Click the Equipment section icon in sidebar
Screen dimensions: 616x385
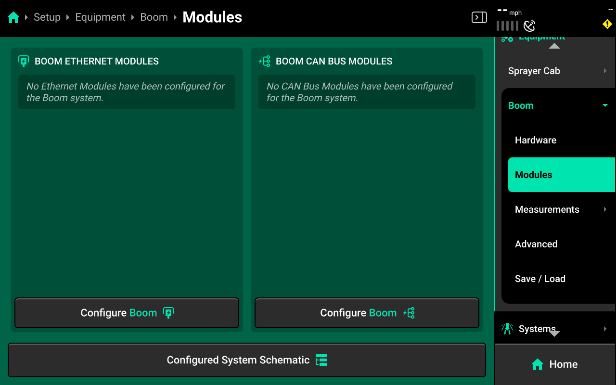[507, 38]
